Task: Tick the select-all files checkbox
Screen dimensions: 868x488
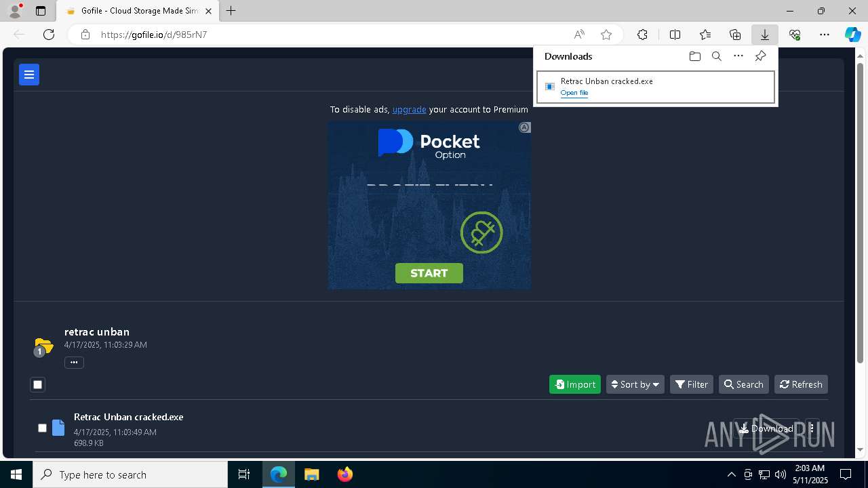Action: click(x=38, y=385)
